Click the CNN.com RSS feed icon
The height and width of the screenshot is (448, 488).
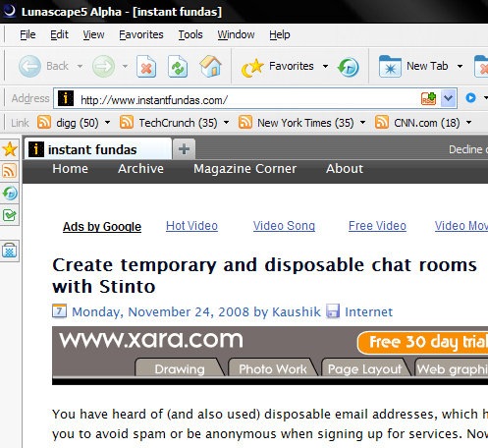coord(382,122)
